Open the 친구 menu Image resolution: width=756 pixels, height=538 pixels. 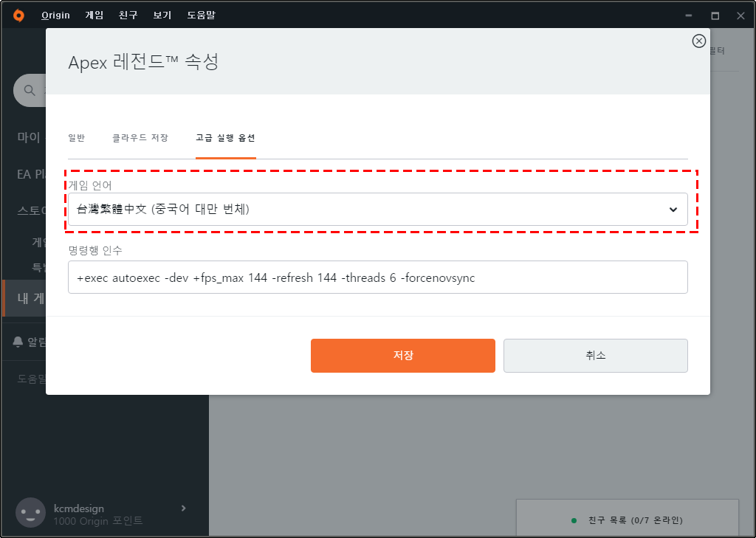coord(128,15)
